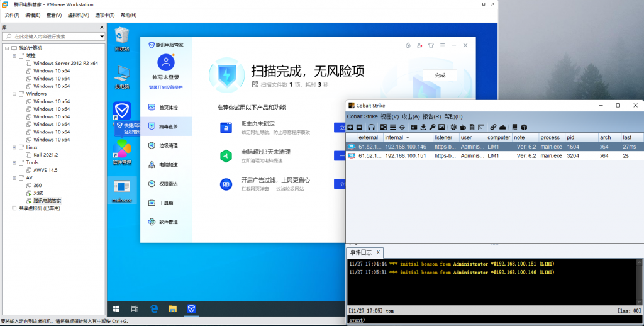Open the library search dropdown arrow
Image resolution: width=644 pixels, height=326 pixels.
[x=101, y=37]
